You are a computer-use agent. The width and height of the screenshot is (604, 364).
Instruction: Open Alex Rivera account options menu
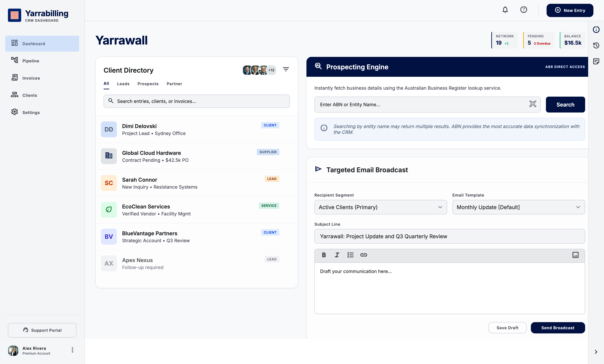tap(72, 350)
